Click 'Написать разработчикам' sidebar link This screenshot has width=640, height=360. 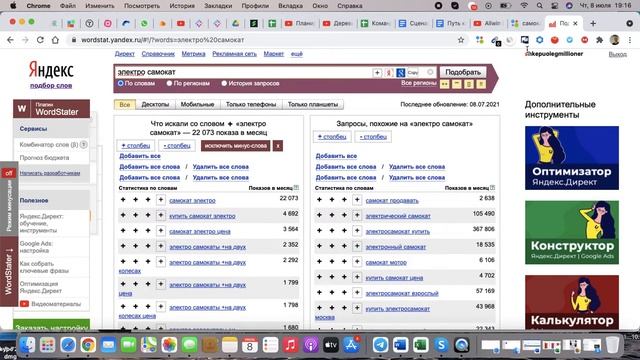(x=50, y=173)
